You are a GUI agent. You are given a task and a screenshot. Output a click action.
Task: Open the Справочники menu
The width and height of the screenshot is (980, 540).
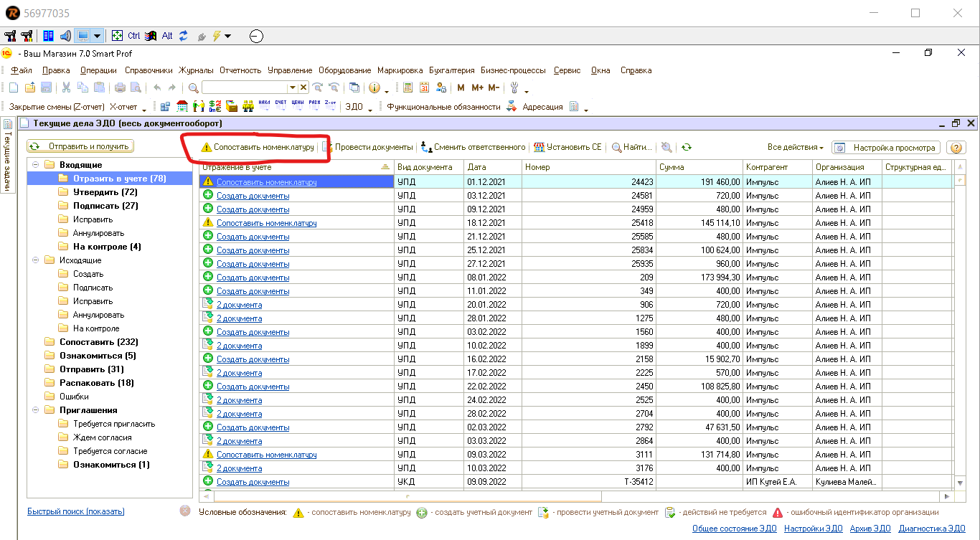(149, 70)
